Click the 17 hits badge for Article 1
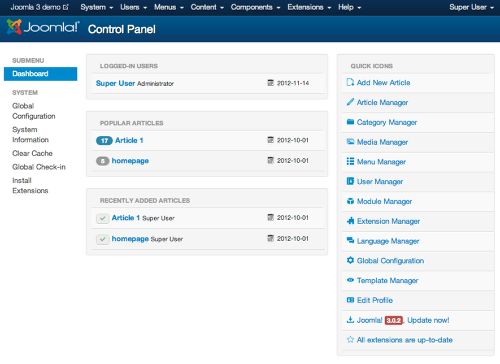Screen dimensions: 500x364 click(x=104, y=141)
